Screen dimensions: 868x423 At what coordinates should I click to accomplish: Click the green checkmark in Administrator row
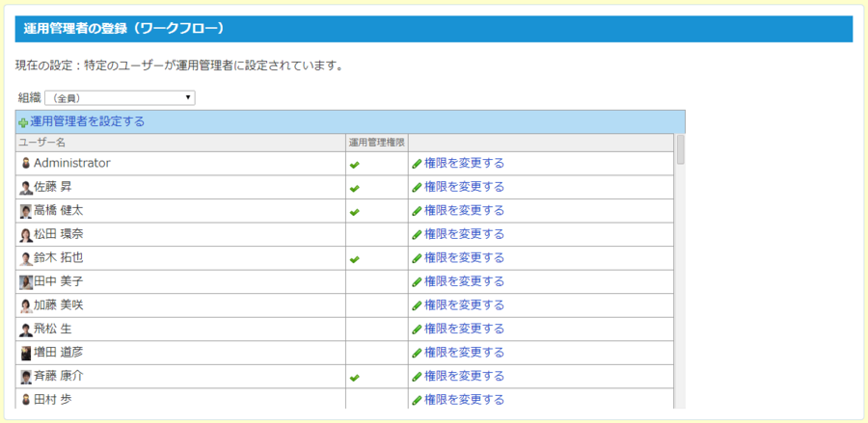point(354,164)
